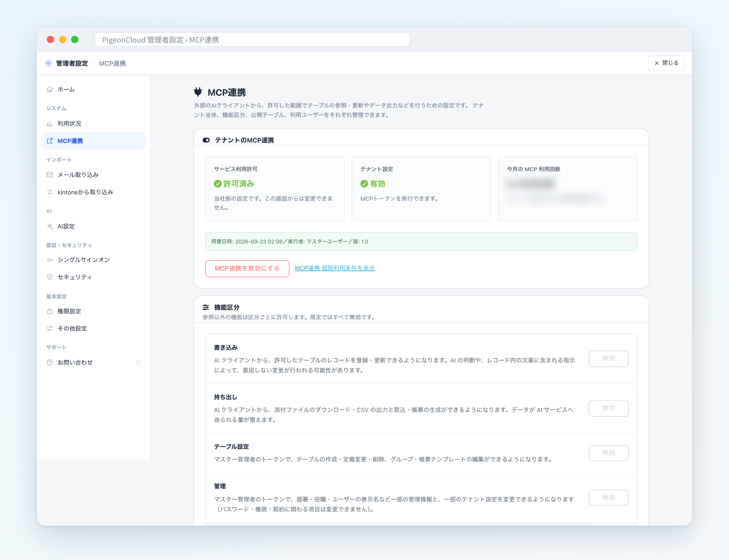The width and height of the screenshot is (729, 560).
Task: Click the external-link icon right of お問い合わせ
Action: (x=138, y=362)
